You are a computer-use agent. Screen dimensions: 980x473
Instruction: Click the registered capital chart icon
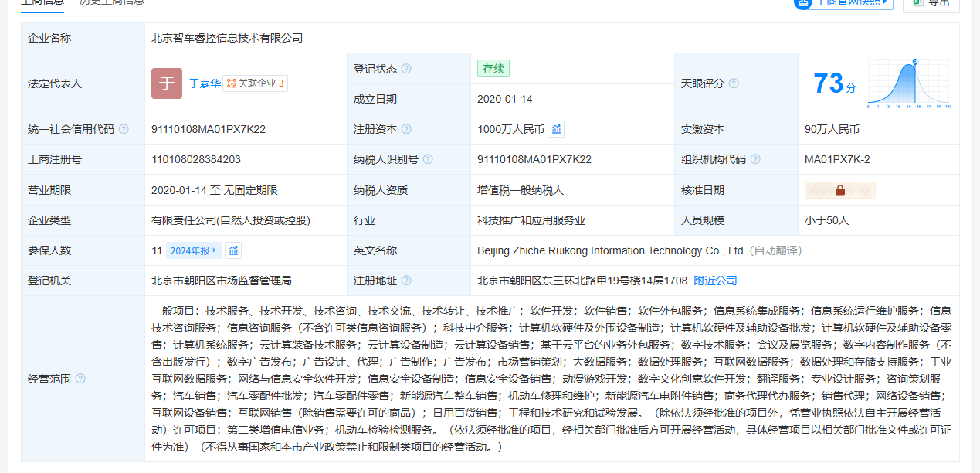click(556, 129)
